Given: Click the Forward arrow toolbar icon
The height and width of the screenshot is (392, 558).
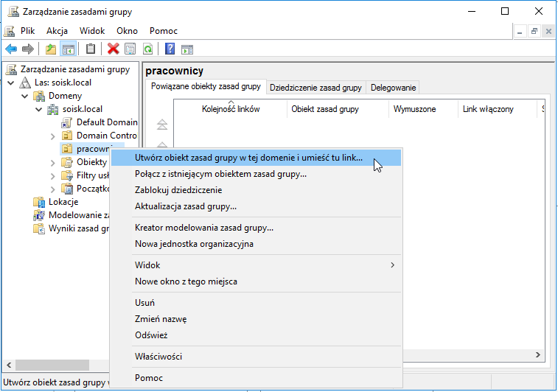Looking at the screenshot, I should (28, 49).
